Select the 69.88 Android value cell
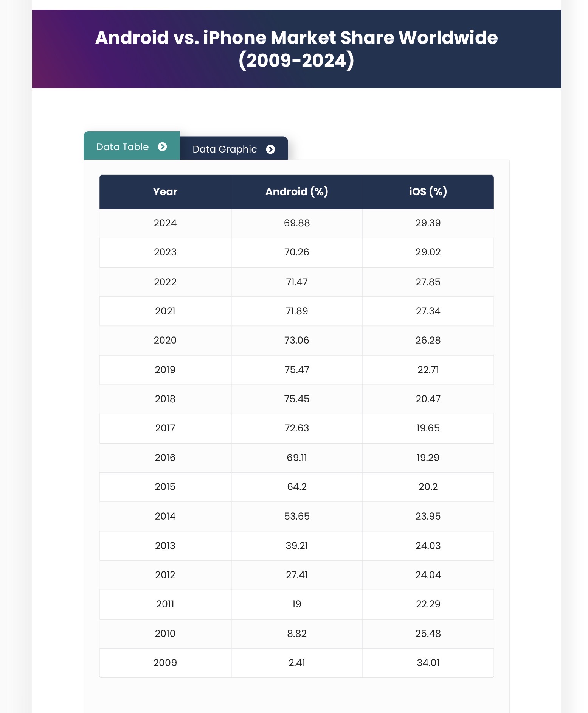This screenshot has height=713, width=588. pos(297,223)
